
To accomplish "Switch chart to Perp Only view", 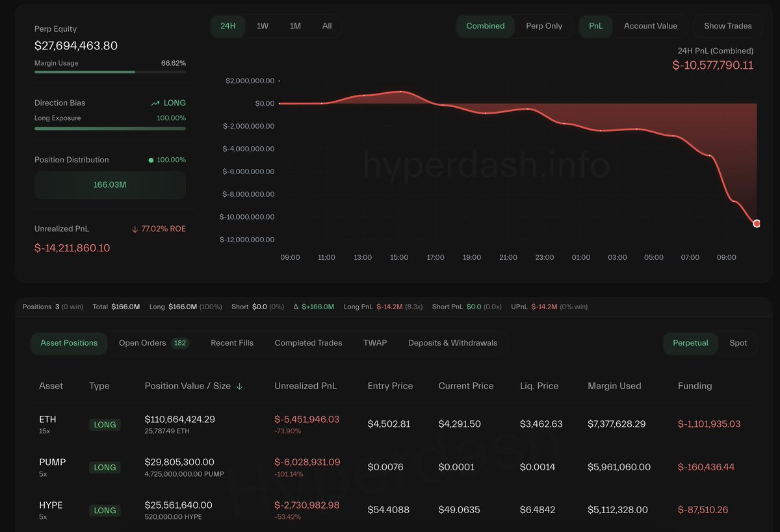I will [x=544, y=26].
